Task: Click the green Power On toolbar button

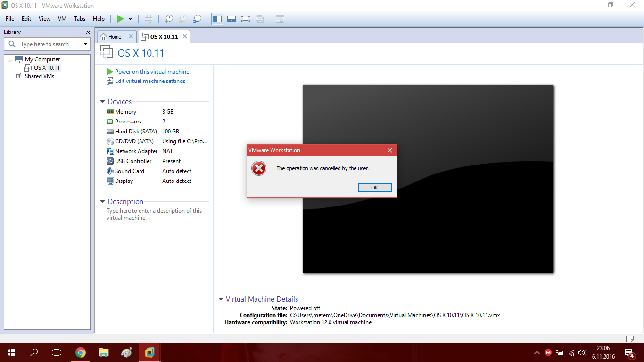Action: coord(120,19)
